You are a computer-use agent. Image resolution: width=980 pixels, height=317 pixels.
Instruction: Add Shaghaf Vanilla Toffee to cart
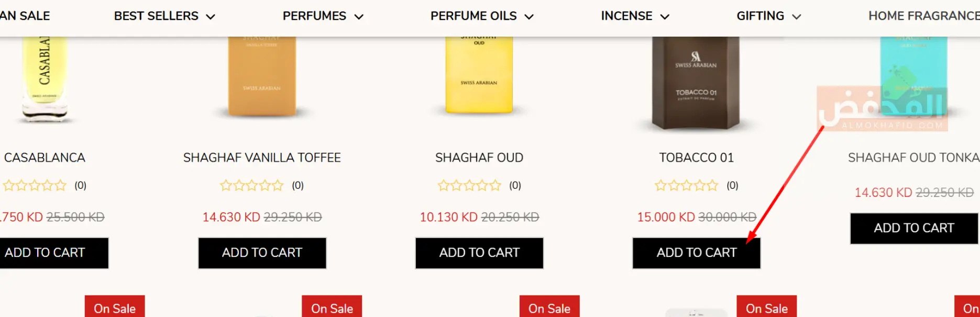262,253
